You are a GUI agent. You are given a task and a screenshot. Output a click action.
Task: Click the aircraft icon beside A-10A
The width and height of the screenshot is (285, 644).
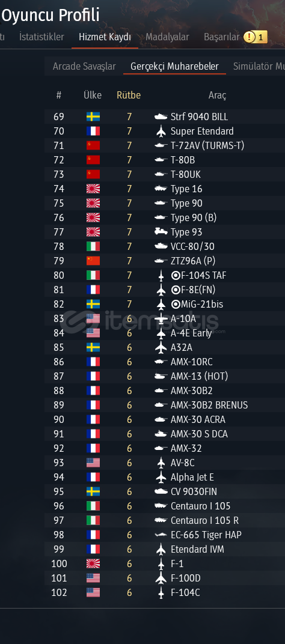click(161, 319)
